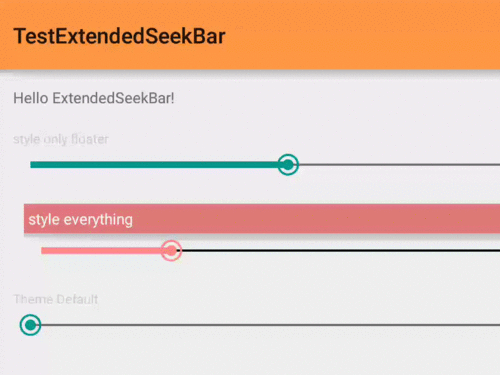Screen dimensions: 500x375
Task: Click the empty area below the Theme Default seekbar
Action: 250,357
